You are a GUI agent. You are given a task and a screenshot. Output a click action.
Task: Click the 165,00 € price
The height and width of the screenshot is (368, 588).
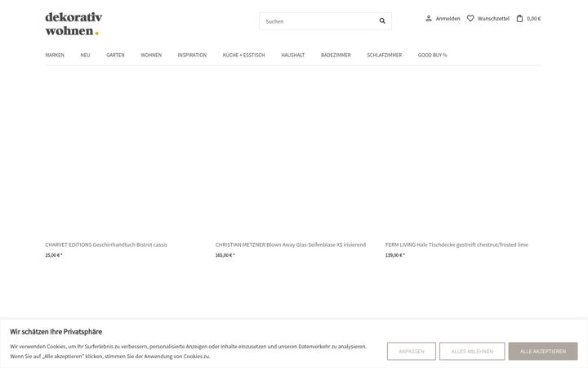click(225, 255)
